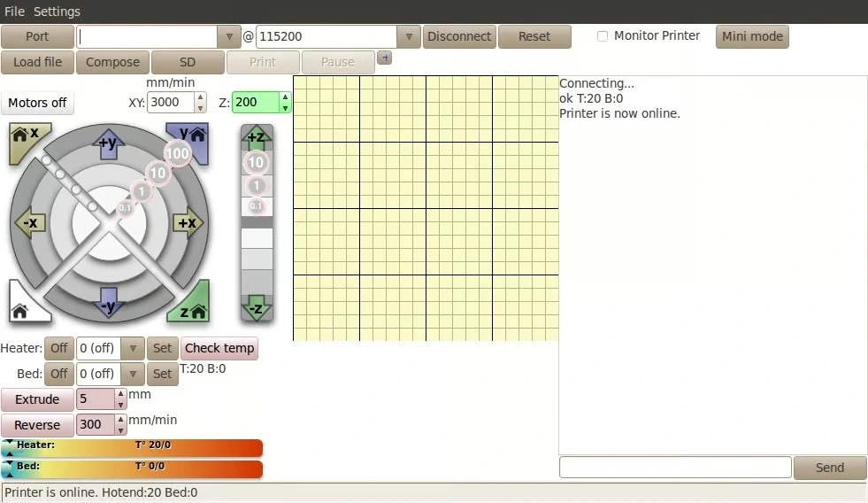868x503 pixels.
Task: Turn the Heater off with Off button
Action: pos(58,348)
